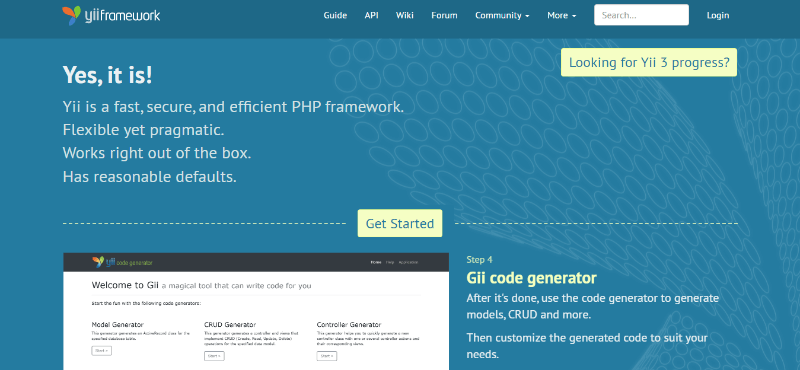Click 'Model Generator' title in Gii screenshot
The image size is (800, 370).
(118, 325)
